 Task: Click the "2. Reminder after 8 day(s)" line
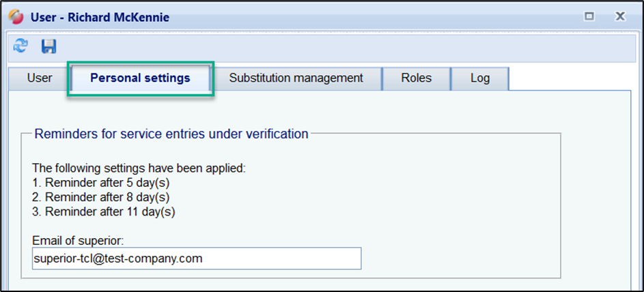(100, 197)
